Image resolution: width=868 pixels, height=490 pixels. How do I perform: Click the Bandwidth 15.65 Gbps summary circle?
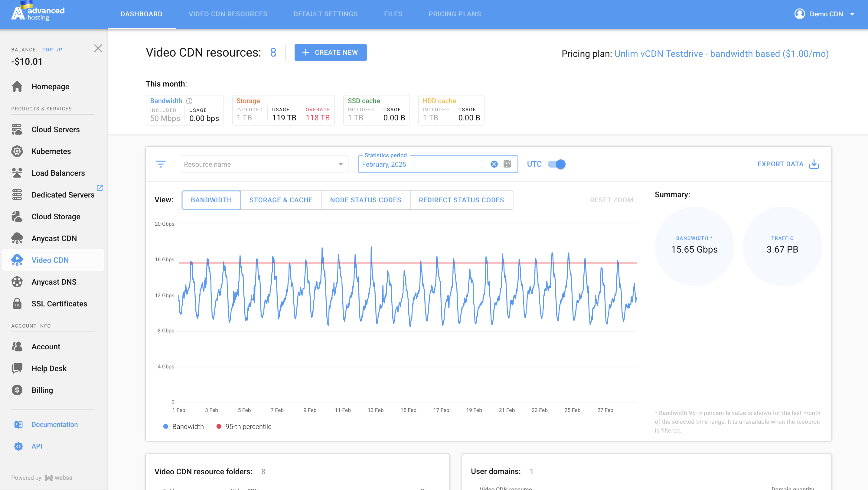tap(694, 246)
